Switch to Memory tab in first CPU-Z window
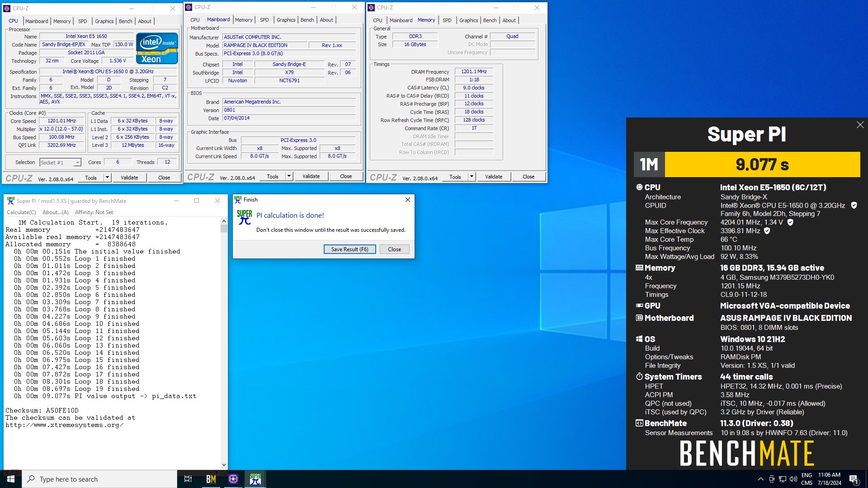 point(62,21)
